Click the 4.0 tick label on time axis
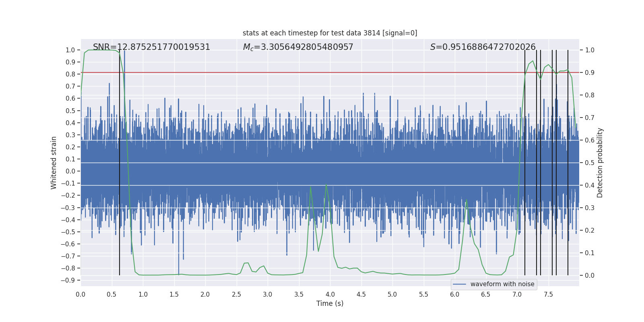Screen dimensions: 644x322 [x=330, y=294]
